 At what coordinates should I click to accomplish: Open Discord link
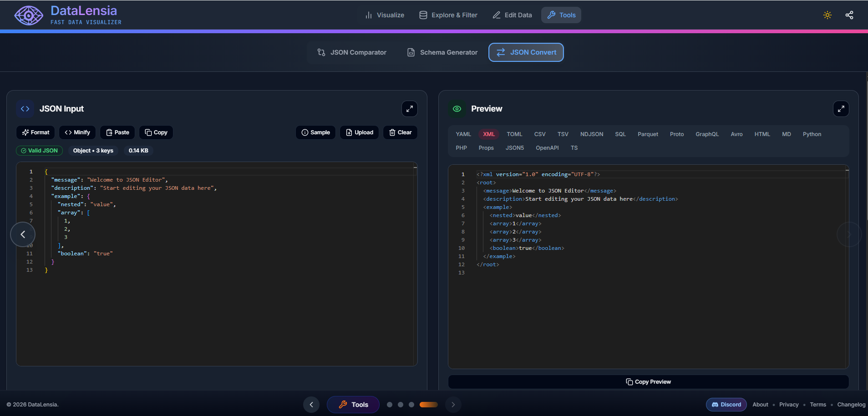tap(726, 405)
